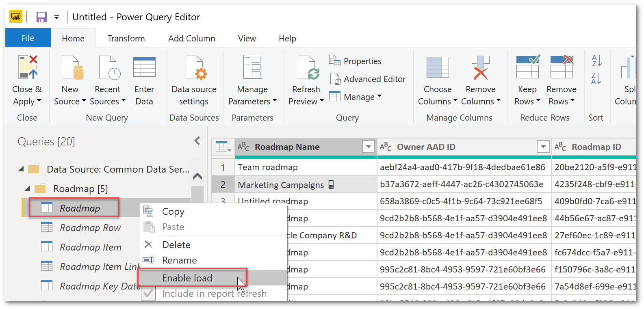The image size is (644, 309).
Task: Click the Split Column icon
Action: click(x=628, y=67)
